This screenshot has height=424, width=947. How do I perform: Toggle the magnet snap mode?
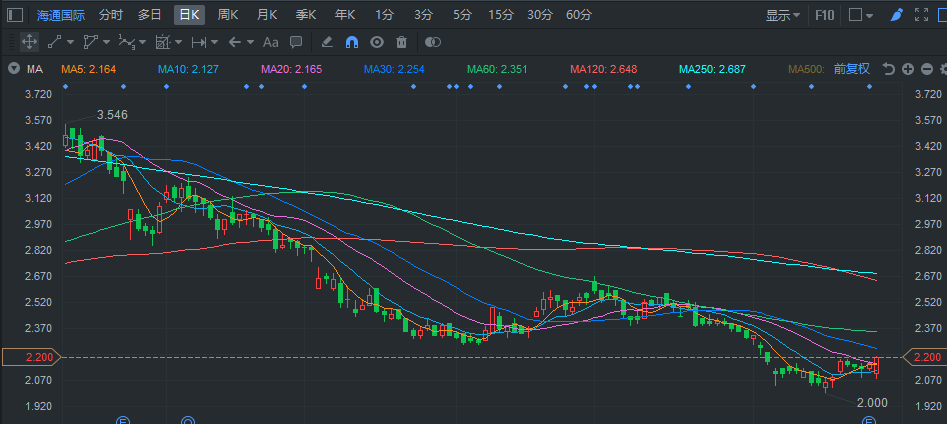pos(352,42)
